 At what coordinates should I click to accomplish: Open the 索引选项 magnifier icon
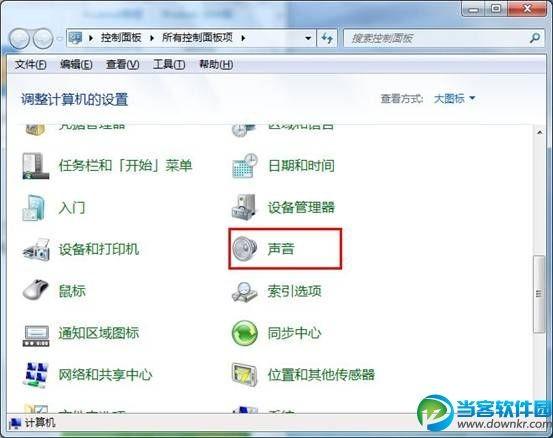244,292
